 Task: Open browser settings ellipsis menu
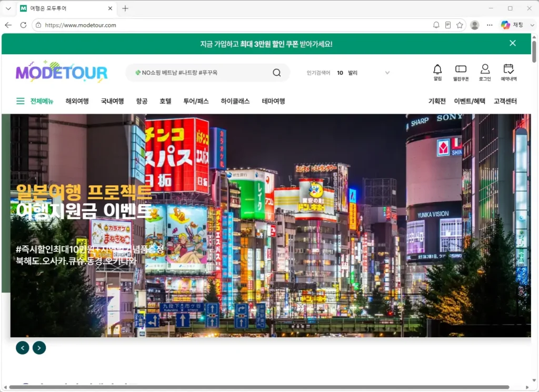490,25
